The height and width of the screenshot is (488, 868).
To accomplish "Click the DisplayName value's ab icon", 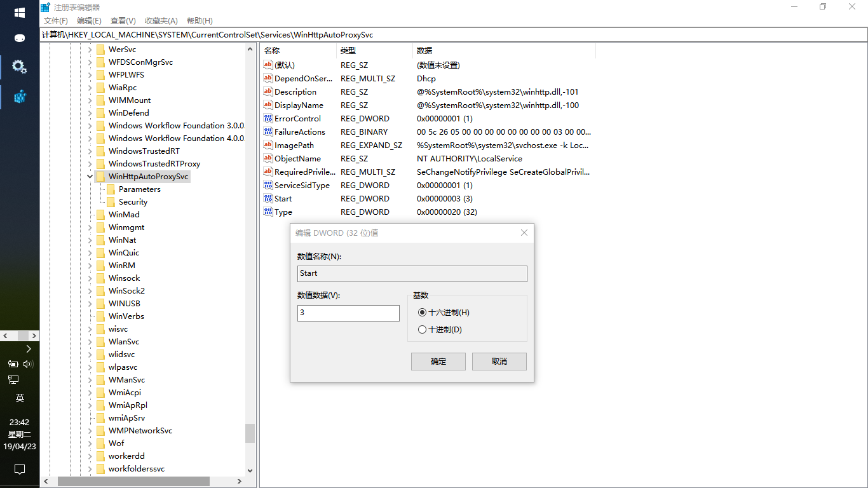I will [268, 105].
